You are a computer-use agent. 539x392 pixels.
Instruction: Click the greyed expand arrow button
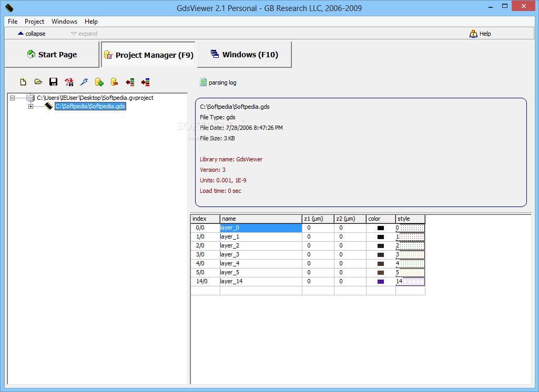(84, 34)
